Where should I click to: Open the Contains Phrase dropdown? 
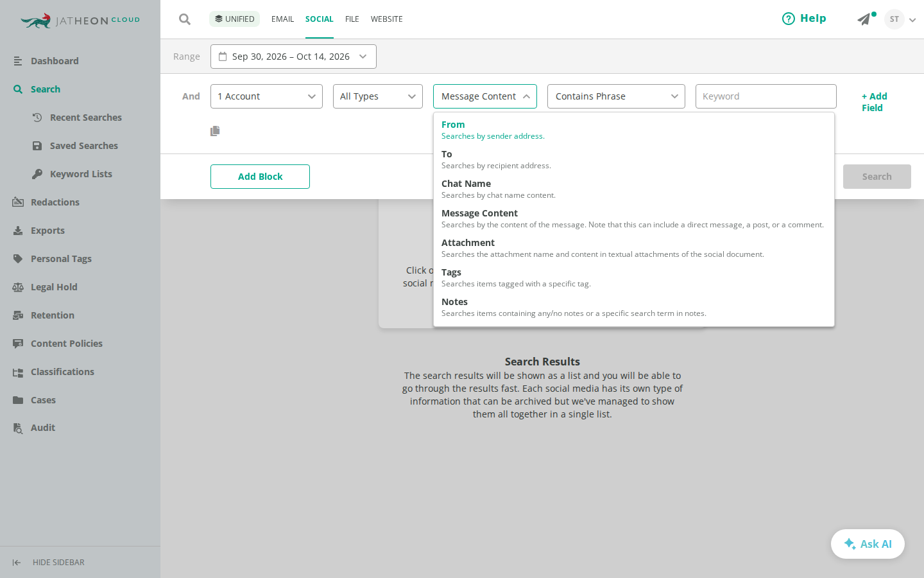(616, 96)
